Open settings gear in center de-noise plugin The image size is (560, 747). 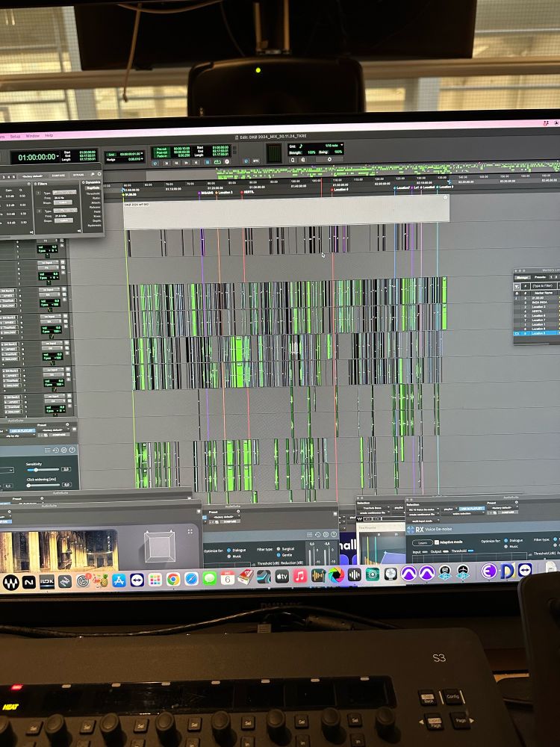[326, 535]
